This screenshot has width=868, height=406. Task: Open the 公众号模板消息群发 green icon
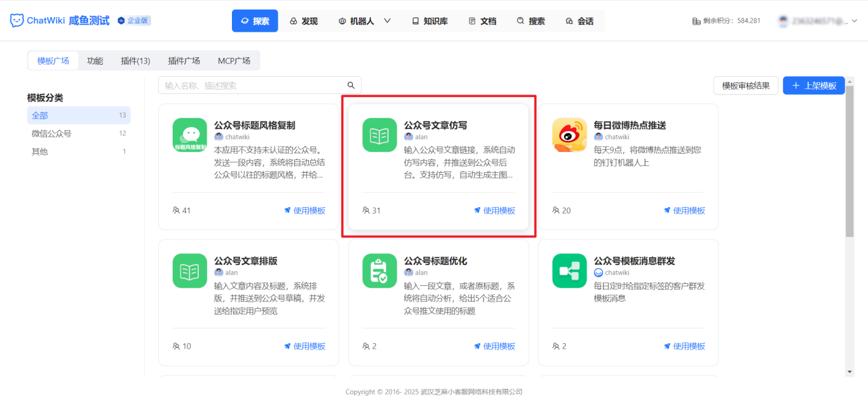tap(569, 271)
